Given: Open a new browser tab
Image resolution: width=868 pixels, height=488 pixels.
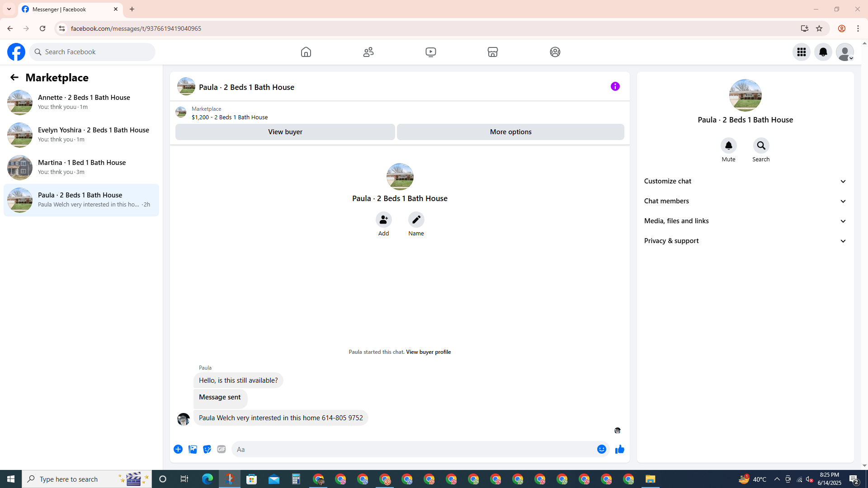Looking at the screenshot, I should (x=132, y=9).
